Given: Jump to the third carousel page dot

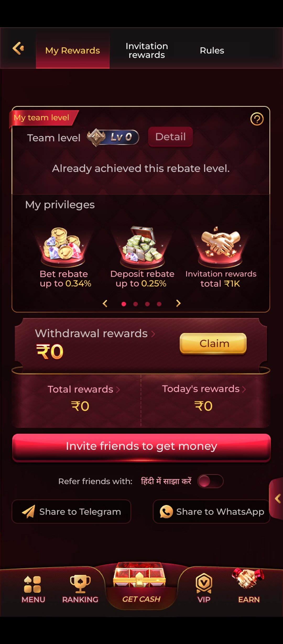Looking at the screenshot, I should 147,304.
